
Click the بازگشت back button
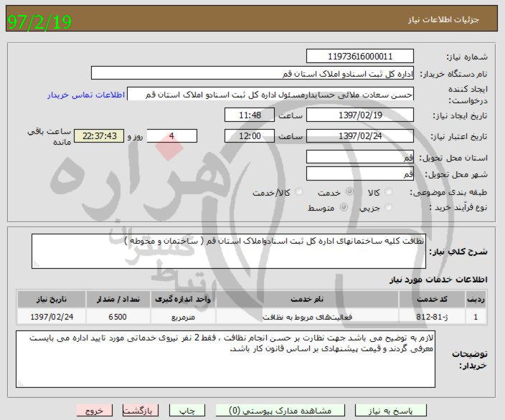pyautogui.click(x=141, y=411)
